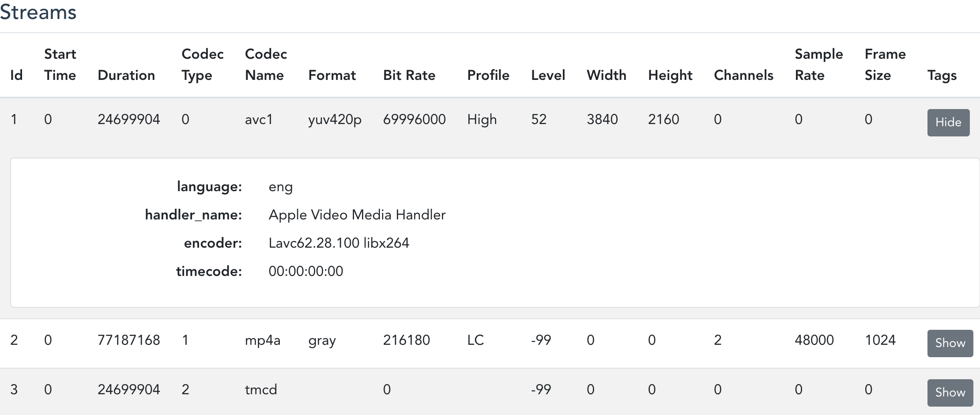
Task: Select the handler_name: tag label
Action: [193, 215]
